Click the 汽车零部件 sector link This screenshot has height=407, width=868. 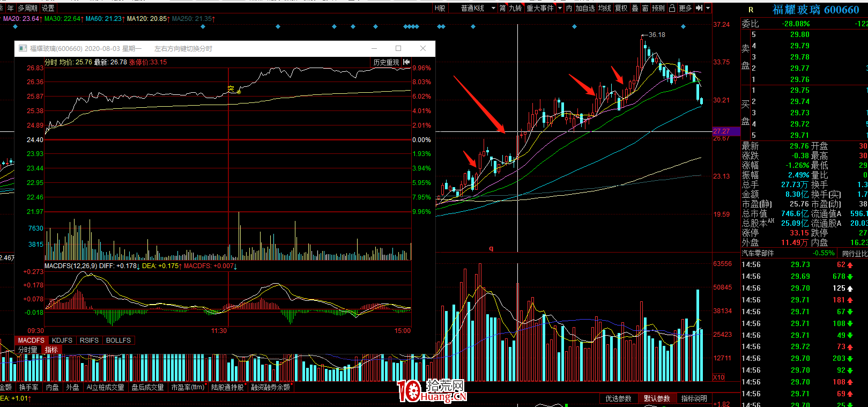[x=758, y=253]
